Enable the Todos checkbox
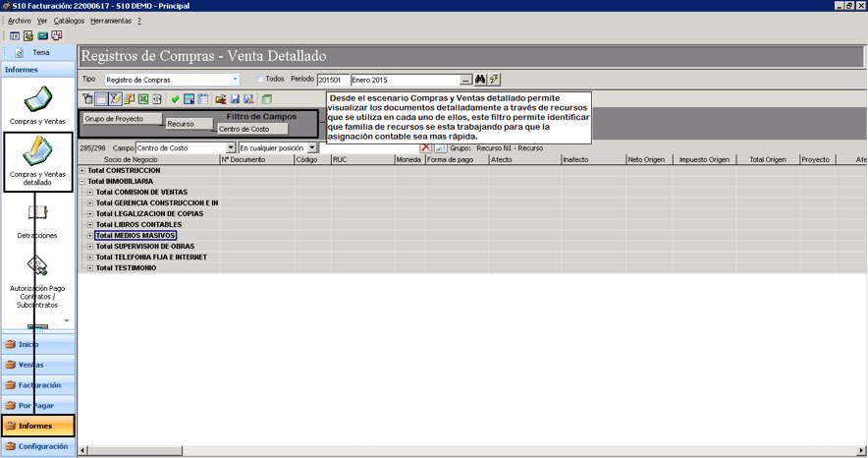 click(x=259, y=80)
